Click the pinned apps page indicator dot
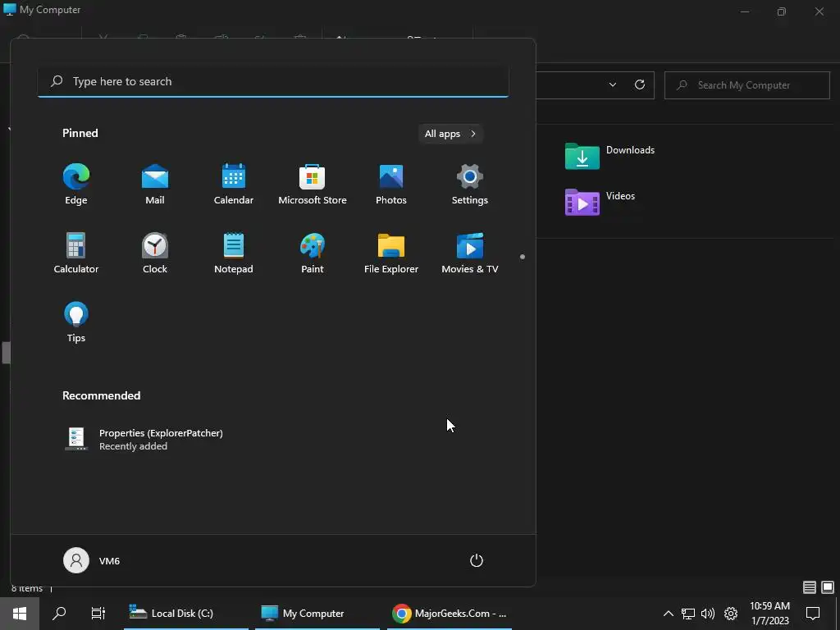 [523, 257]
